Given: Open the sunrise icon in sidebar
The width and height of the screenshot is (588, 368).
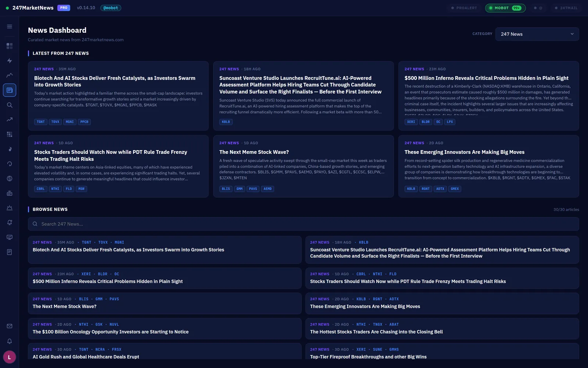Looking at the screenshot, I should (10, 208).
